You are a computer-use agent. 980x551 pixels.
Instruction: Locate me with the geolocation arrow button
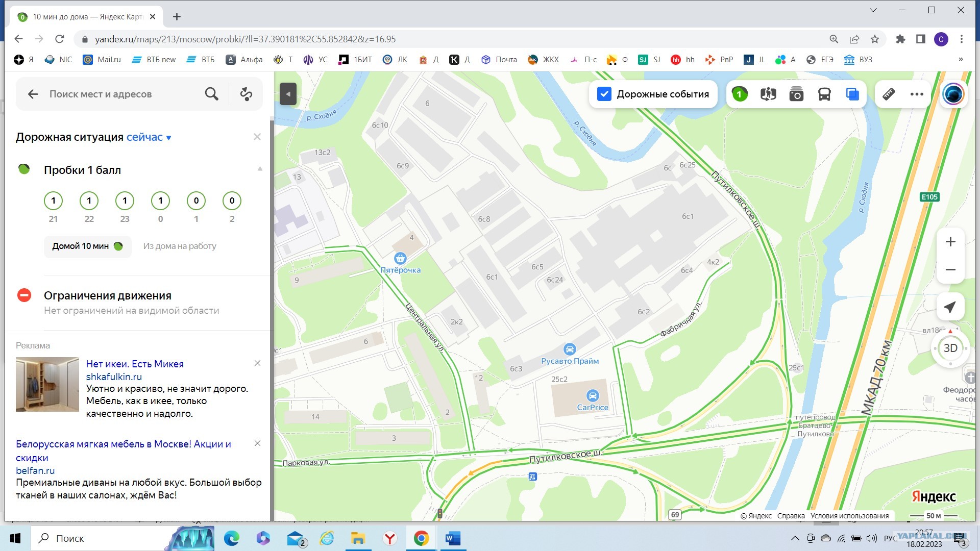point(950,307)
